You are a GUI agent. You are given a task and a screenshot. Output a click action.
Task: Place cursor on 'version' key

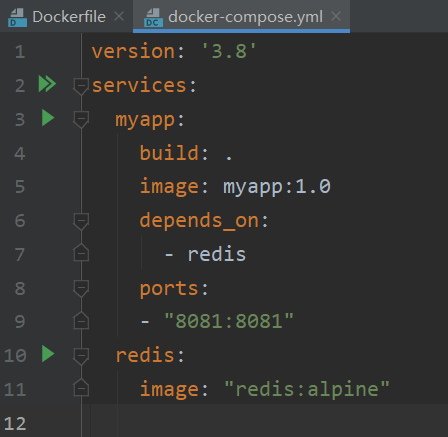point(133,52)
